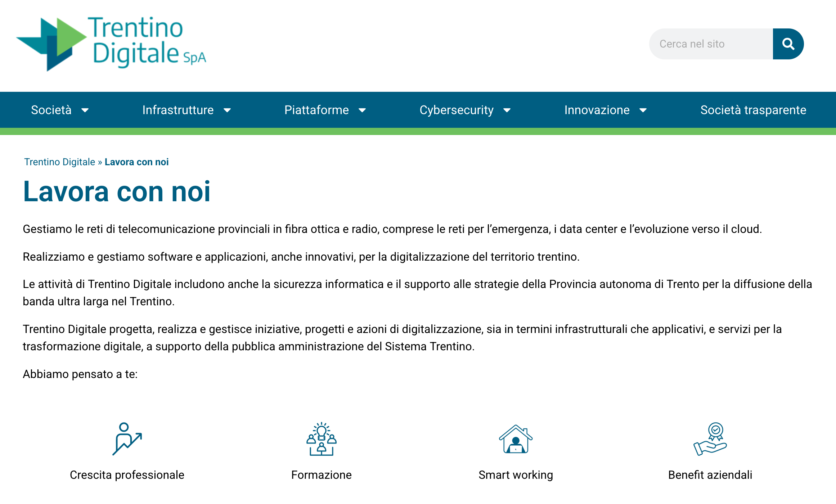Click the Trentino Digitale SpA logo

coord(111,43)
